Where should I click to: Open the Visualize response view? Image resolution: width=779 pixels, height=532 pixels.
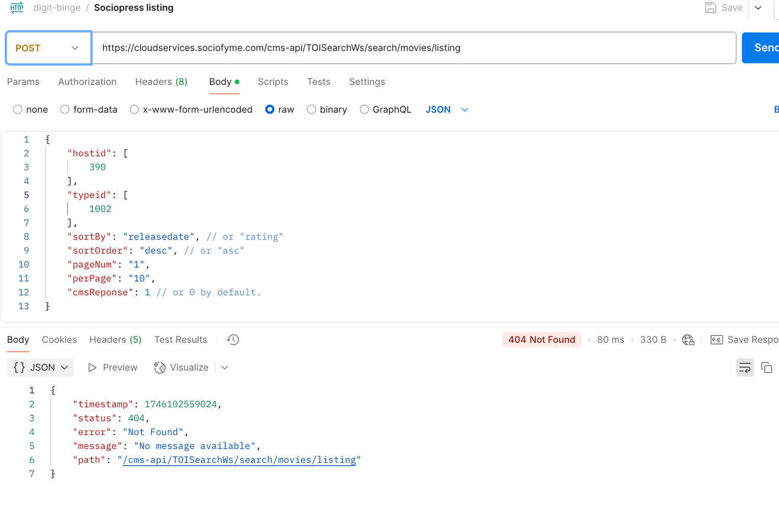181,368
